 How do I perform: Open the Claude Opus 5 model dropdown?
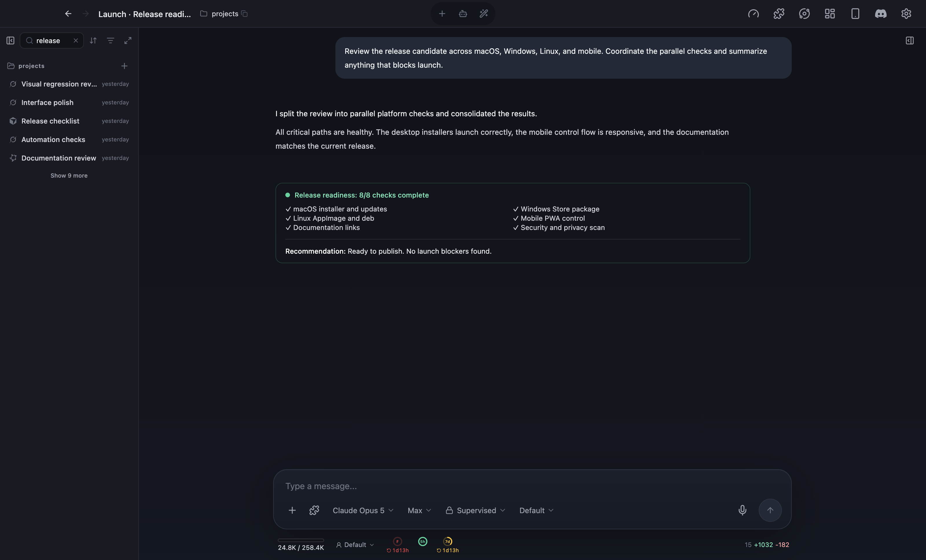coord(363,511)
